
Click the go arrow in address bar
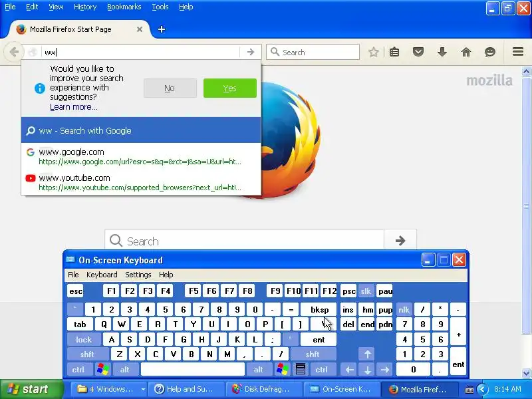251,52
